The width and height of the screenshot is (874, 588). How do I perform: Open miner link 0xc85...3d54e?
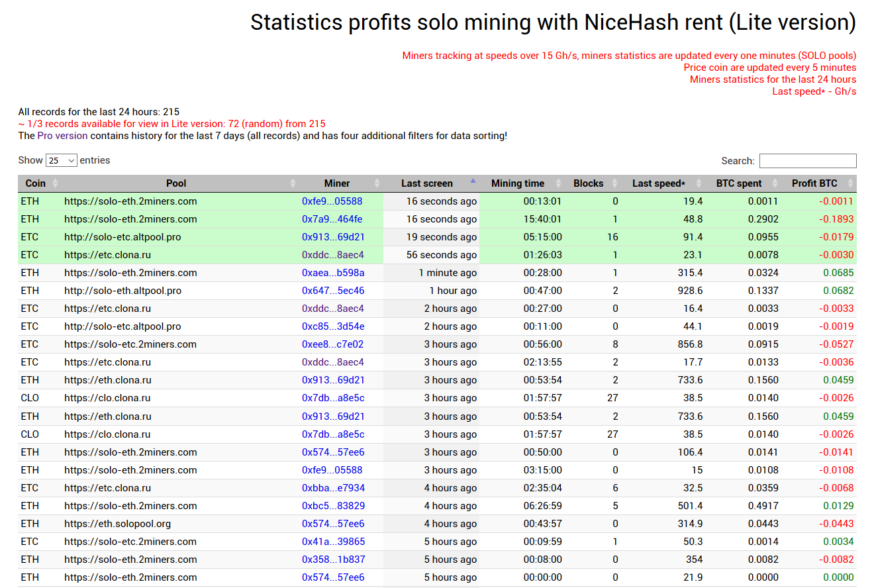[333, 326]
